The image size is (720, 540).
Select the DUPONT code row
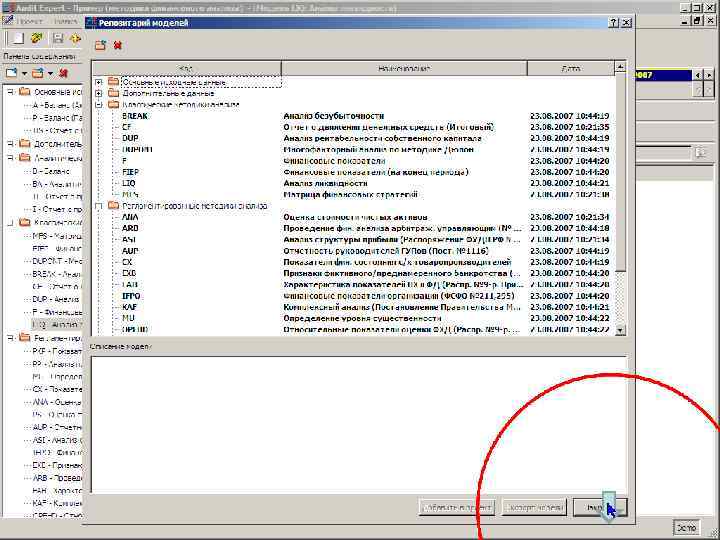tap(354, 150)
